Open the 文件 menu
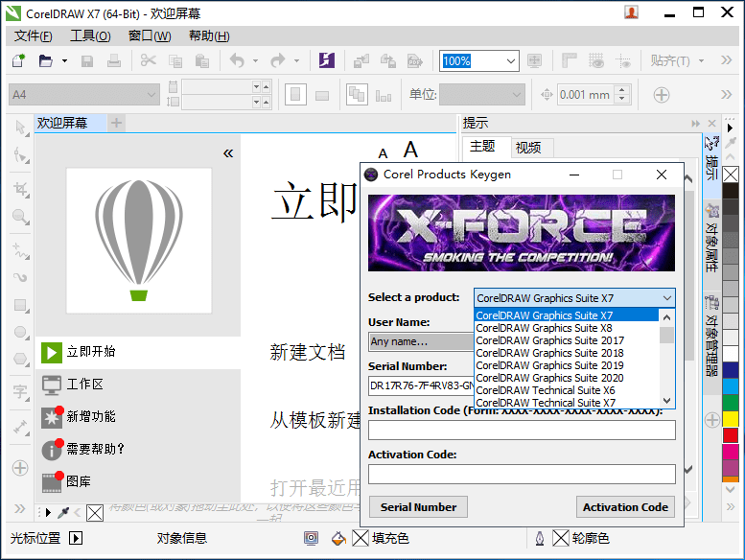Viewport: 745px width, 560px height. coord(34,36)
